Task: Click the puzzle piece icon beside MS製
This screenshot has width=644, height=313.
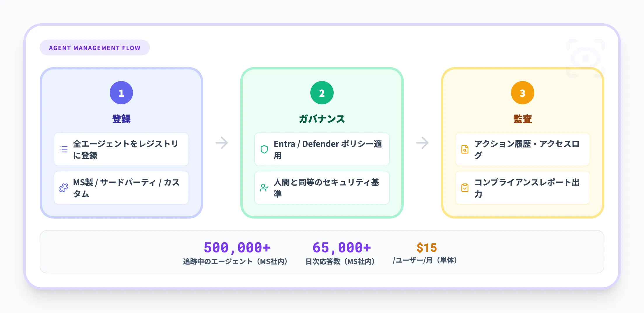Action: [64, 188]
